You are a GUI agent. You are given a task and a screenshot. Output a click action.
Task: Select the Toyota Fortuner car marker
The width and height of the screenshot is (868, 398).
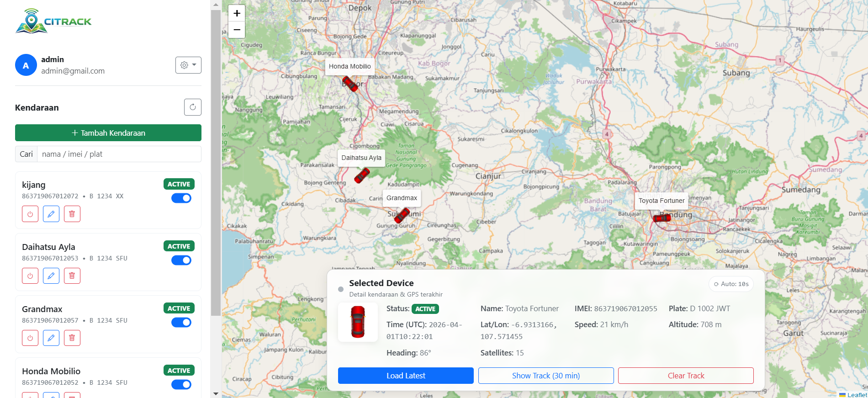click(662, 218)
